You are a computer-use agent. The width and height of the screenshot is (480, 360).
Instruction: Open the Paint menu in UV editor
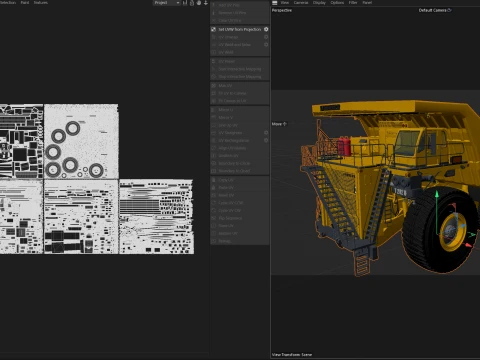pos(25,3)
